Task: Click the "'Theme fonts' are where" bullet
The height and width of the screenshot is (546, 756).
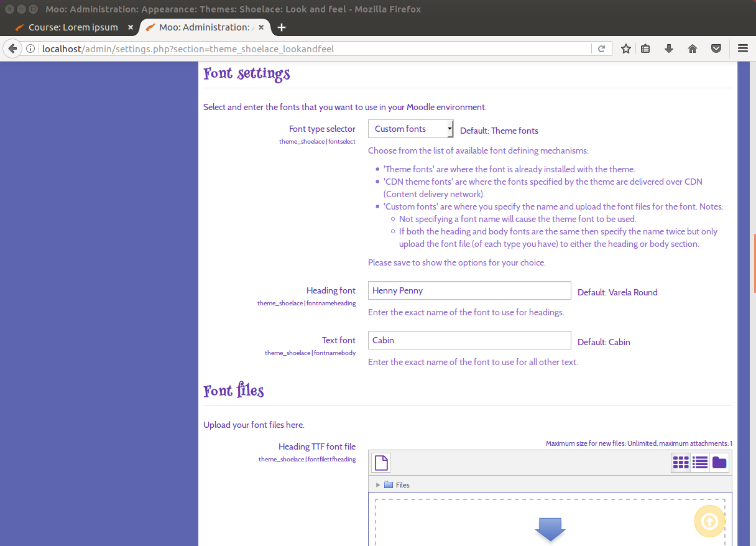Action: click(509, 169)
